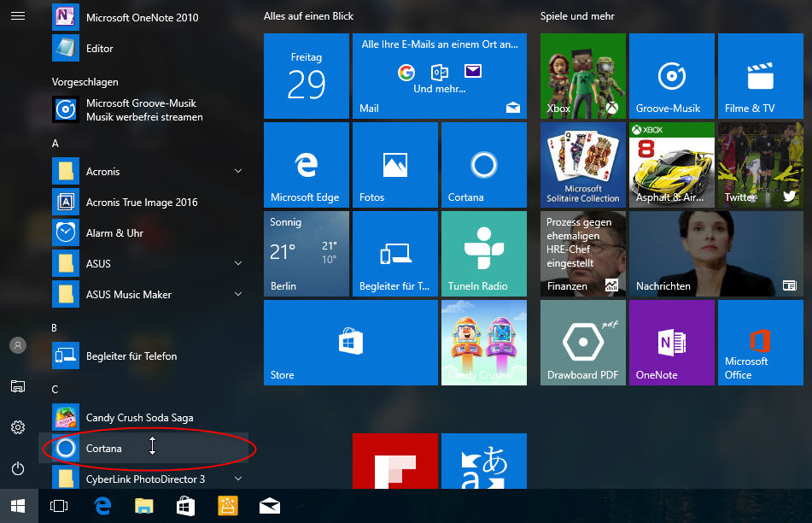Launch Edge from the taskbar
Image resolution: width=812 pixels, height=523 pixels.
pyautogui.click(x=102, y=506)
